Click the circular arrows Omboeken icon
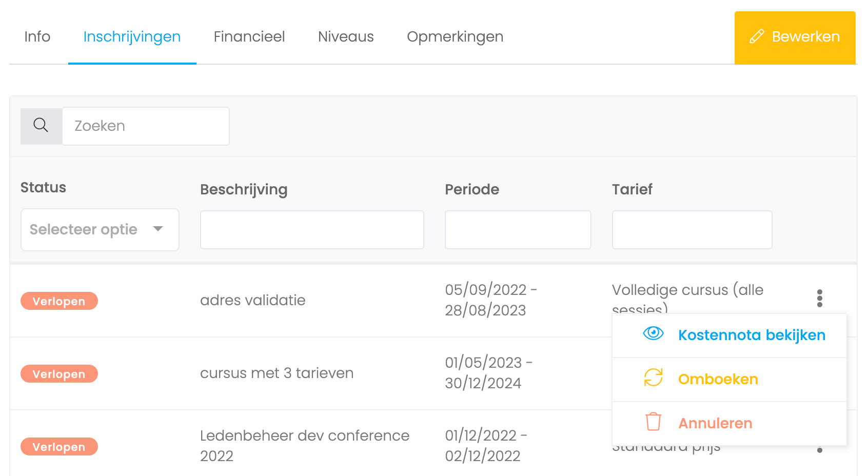 pyautogui.click(x=653, y=378)
